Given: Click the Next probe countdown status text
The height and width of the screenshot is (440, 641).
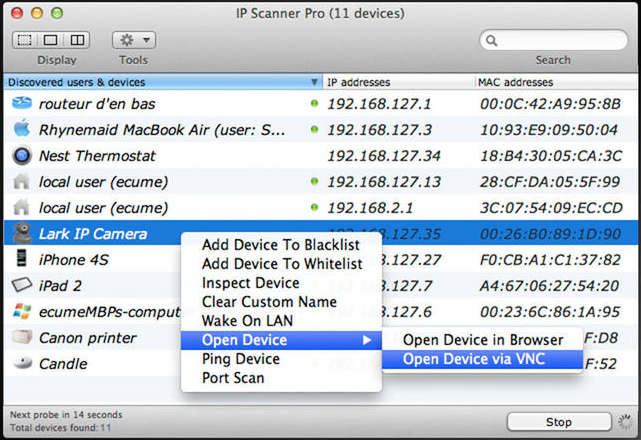Looking at the screenshot, I should (x=66, y=415).
